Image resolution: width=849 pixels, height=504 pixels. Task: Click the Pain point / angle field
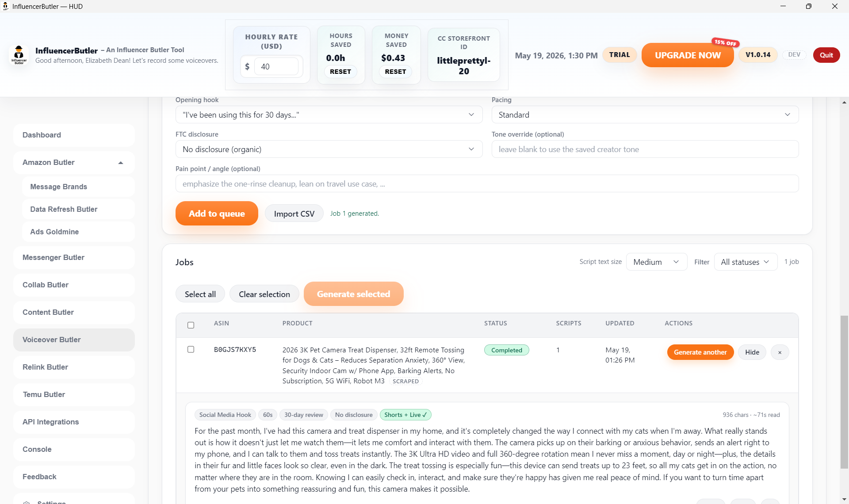(487, 184)
